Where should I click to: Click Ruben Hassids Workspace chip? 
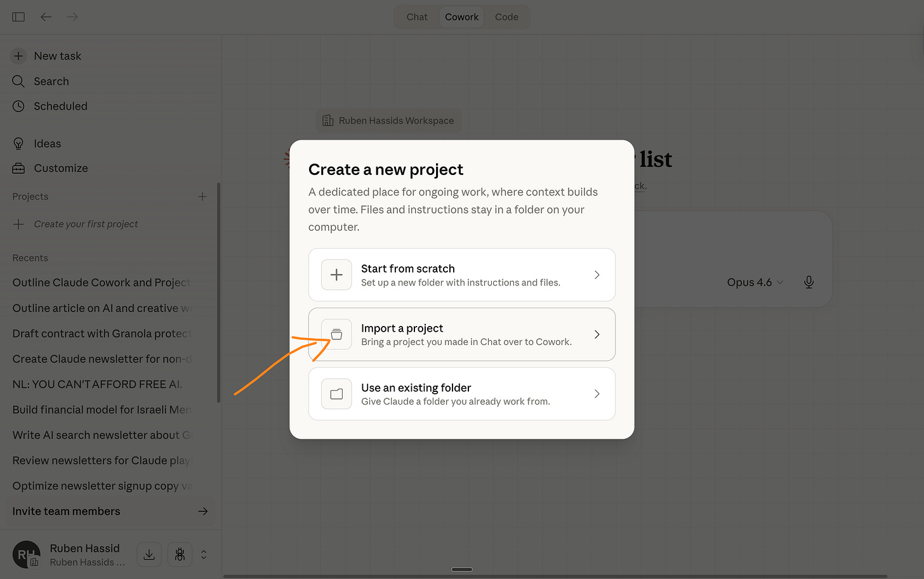coord(388,120)
